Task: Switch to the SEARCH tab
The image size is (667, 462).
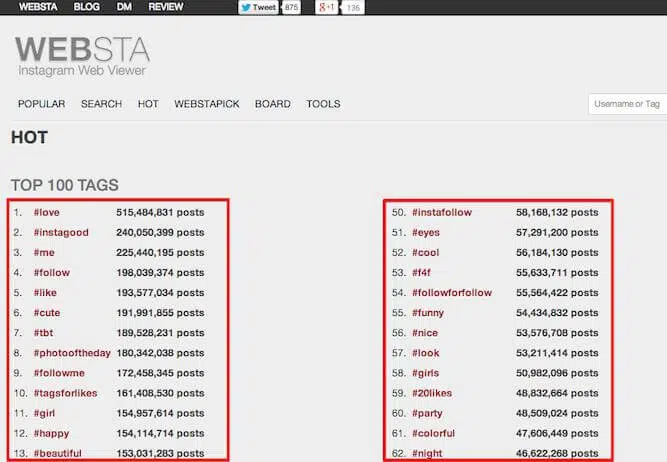Action: coord(101,104)
